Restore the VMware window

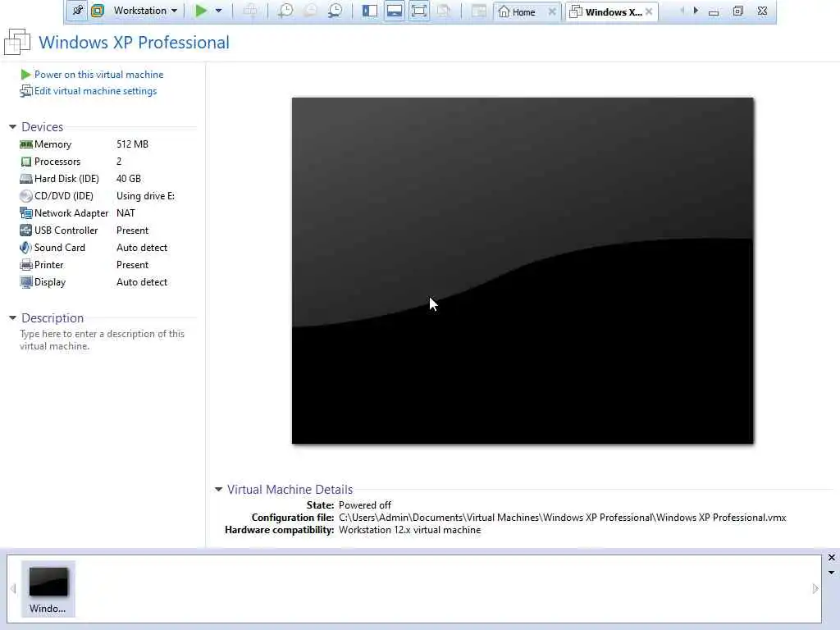[x=737, y=11]
